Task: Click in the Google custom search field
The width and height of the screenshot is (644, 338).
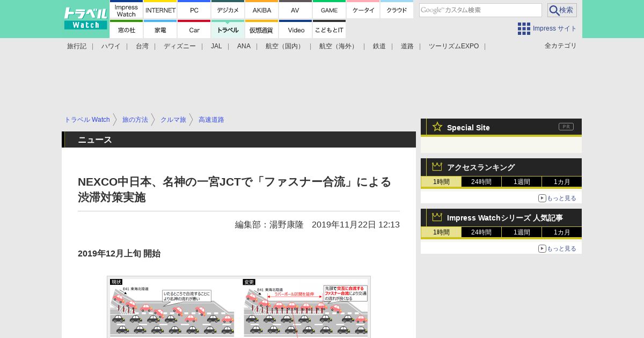Action: pos(480,10)
